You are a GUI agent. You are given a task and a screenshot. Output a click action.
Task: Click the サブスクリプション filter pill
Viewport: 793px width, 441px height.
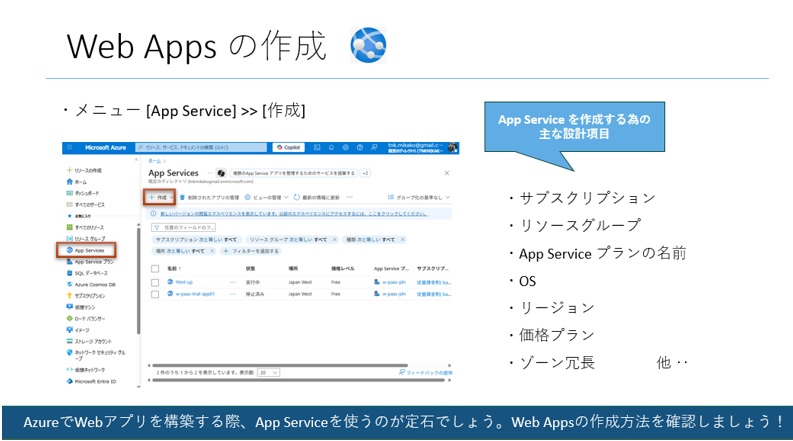coord(196,240)
